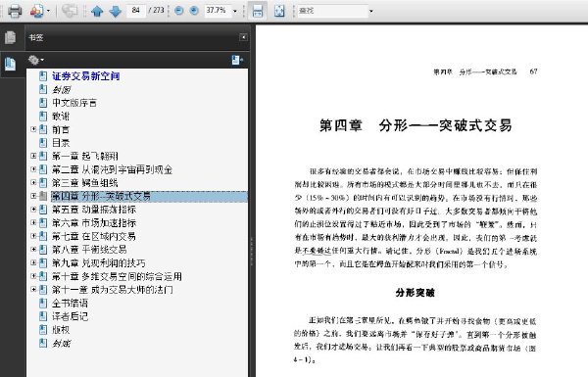
Task: Open bookmark 第一章 起飞翱翔
Action: (x=84, y=157)
